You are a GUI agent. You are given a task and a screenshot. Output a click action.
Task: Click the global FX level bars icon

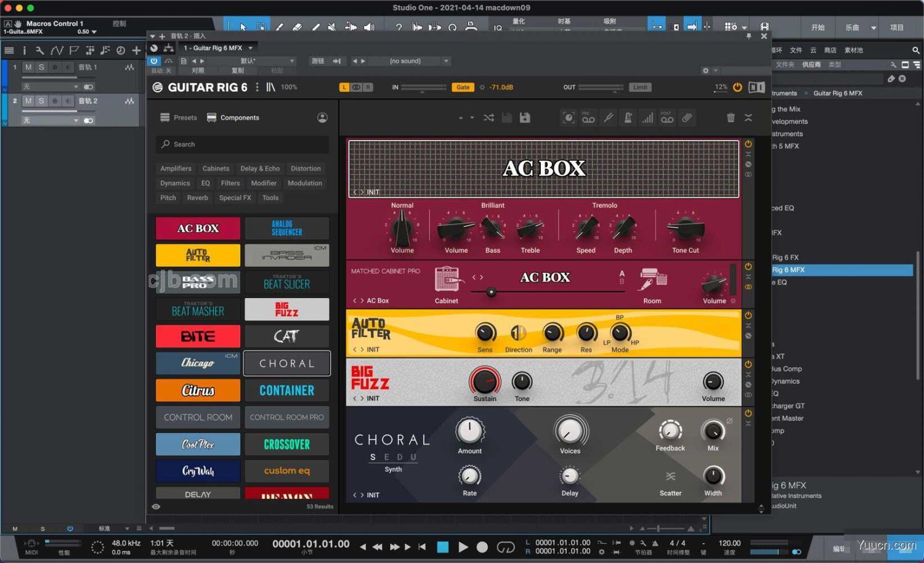pyautogui.click(x=647, y=118)
